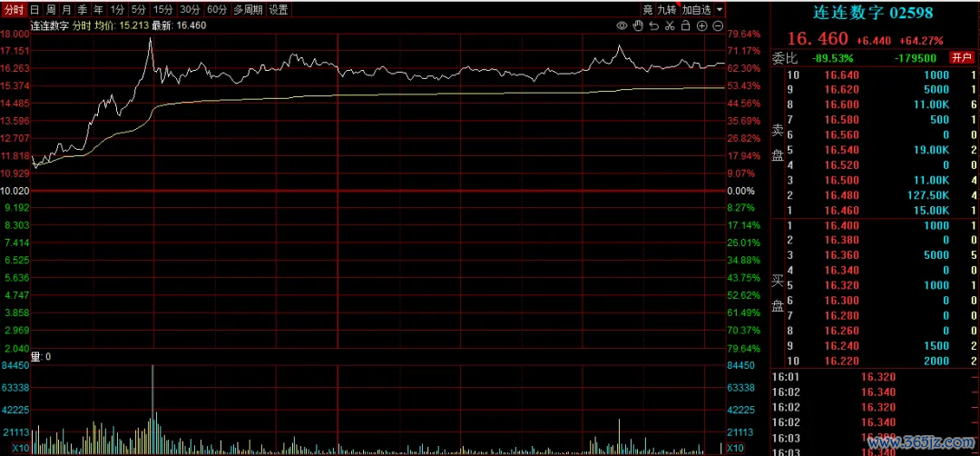Viewport: 980px width, 456px height.
Task: Open the 设置 settings menu
Action: (x=279, y=9)
